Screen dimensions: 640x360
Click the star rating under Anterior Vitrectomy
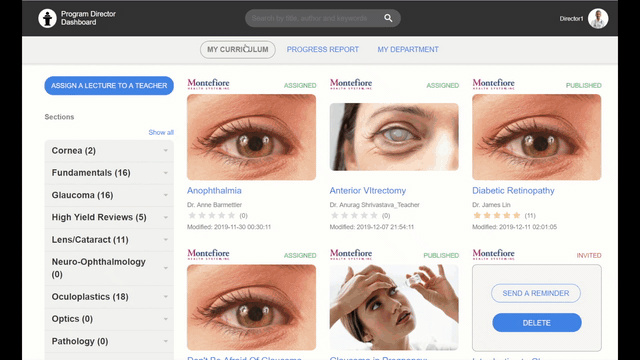(x=354, y=216)
